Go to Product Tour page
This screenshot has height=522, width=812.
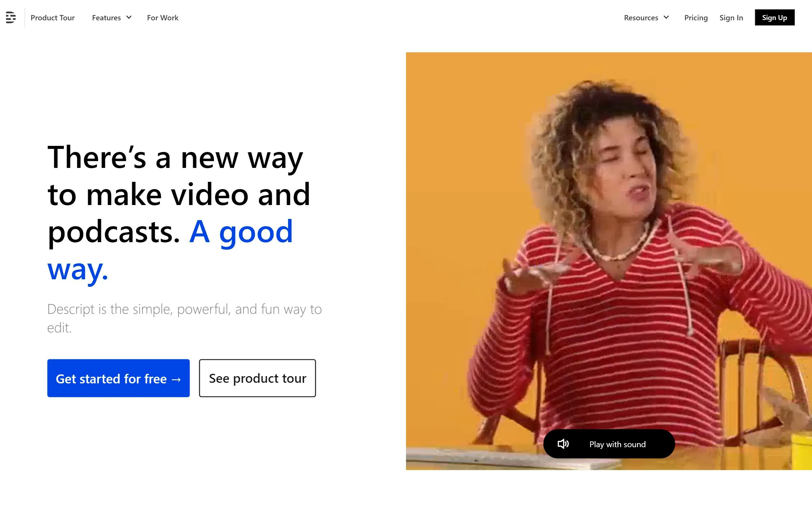tap(52, 18)
